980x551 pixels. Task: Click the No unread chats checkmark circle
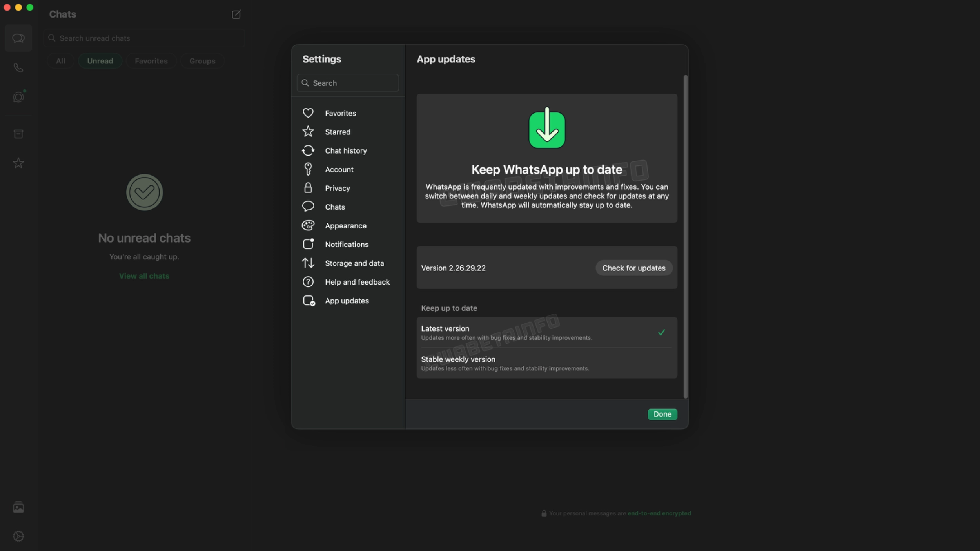click(144, 192)
